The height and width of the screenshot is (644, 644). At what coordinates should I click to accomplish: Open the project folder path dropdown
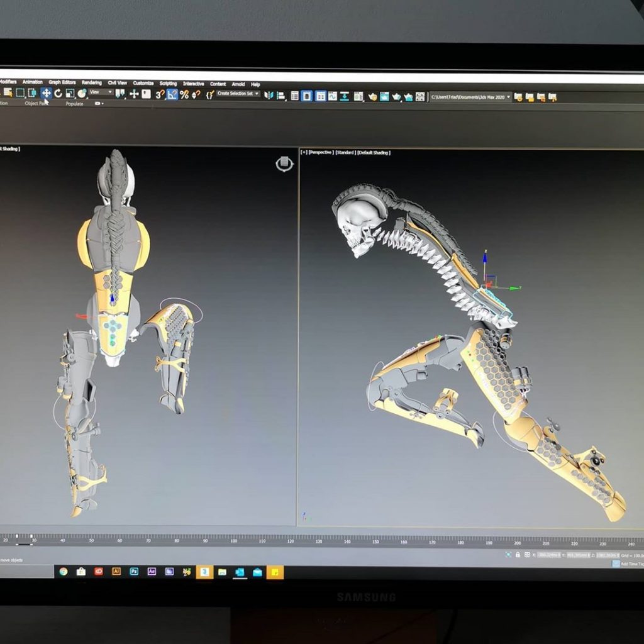point(470,97)
